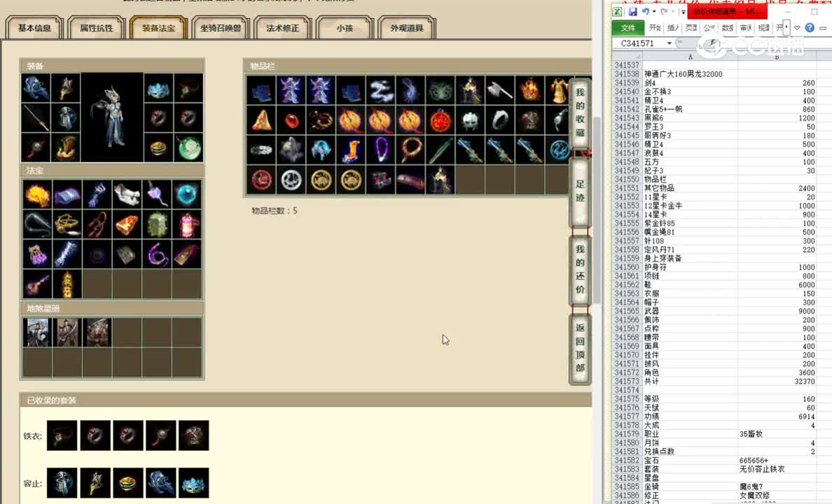Viewport: 832px width, 504px height.
Task: Select the purple necklace inventory item
Action: [380, 150]
